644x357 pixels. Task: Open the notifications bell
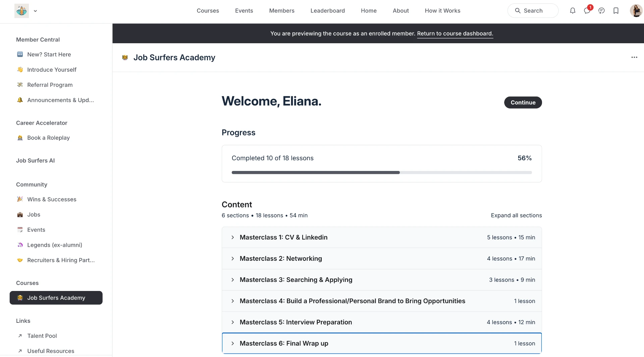[573, 11]
